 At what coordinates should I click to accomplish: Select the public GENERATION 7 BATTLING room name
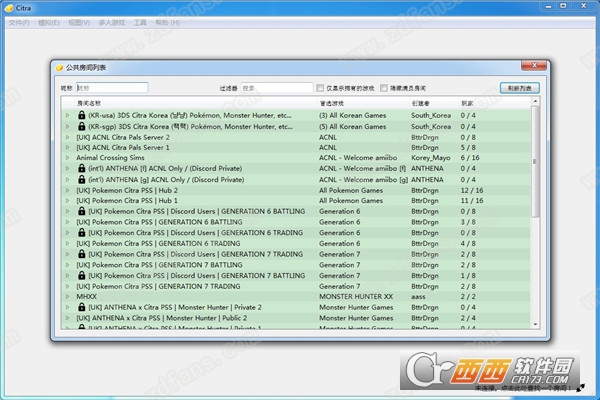tap(159, 264)
